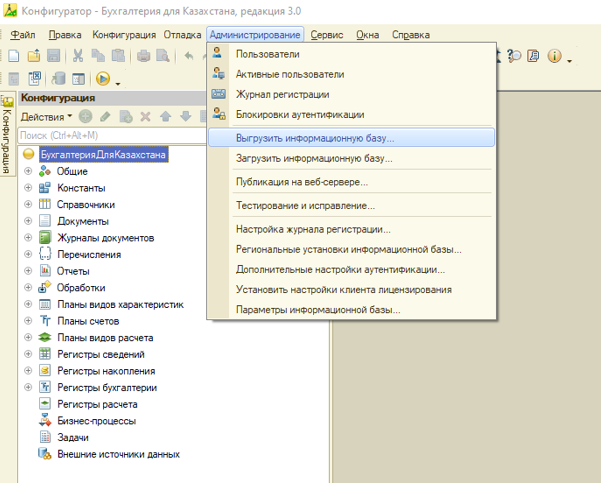601x484 pixels.
Task: Open the toolbar options arrow beside the info icon
Action: pos(570,61)
